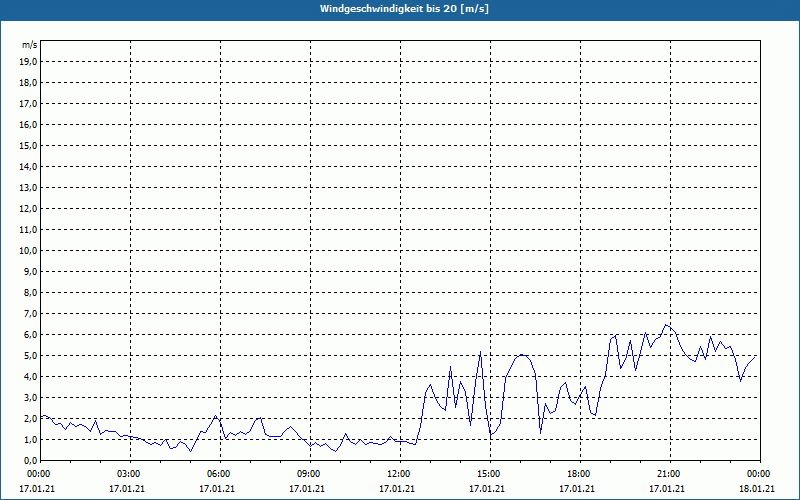
Task: Click the chart title Windgeschwindigkeit bis 20 [m/s]
Action: pyautogui.click(x=404, y=9)
